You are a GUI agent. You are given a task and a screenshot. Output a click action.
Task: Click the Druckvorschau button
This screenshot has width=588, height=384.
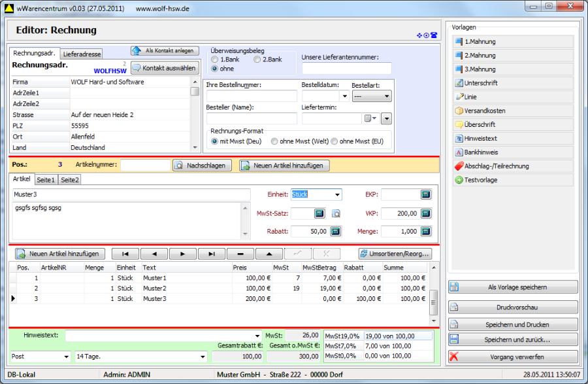[x=513, y=307]
